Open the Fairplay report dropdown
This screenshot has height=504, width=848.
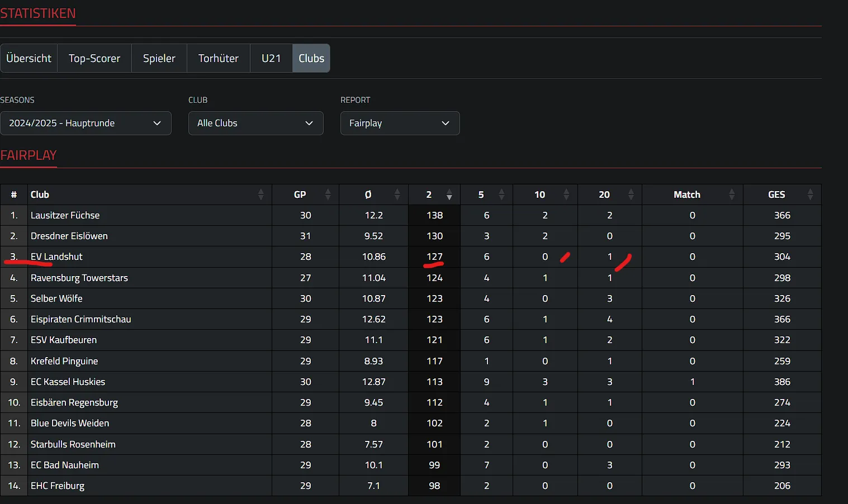(x=400, y=123)
